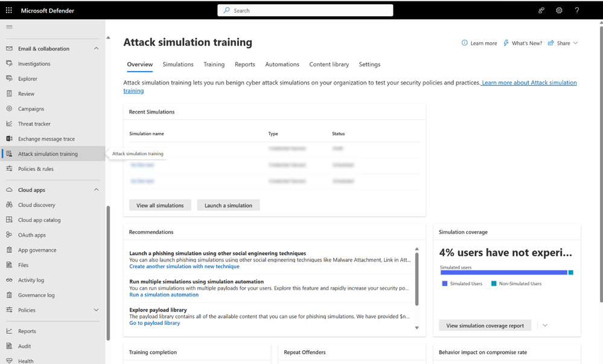Click View simulation coverage report button
Viewport: 603px width, 364px height.
[485, 325]
